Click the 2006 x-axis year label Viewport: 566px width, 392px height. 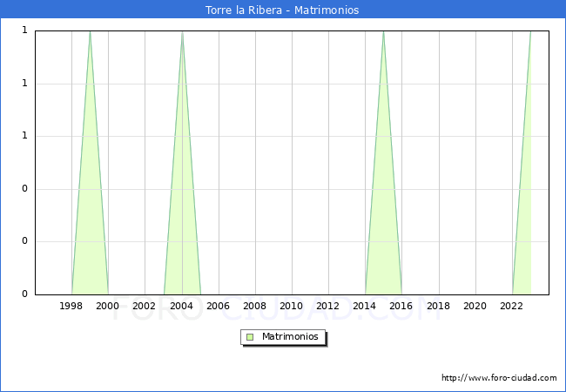pyautogui.click(x=219, y=307)
